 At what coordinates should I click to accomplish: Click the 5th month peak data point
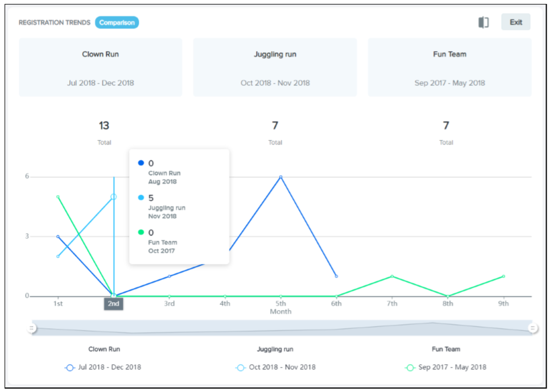280,177
